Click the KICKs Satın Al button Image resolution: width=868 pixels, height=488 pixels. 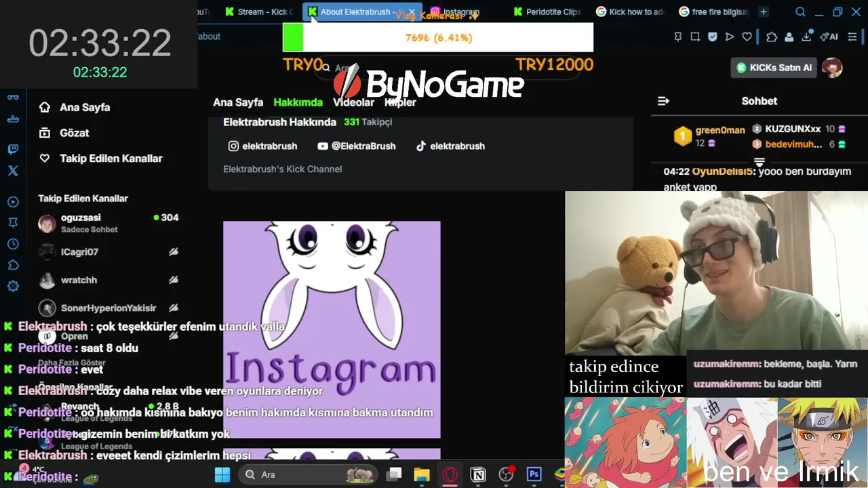774,68
